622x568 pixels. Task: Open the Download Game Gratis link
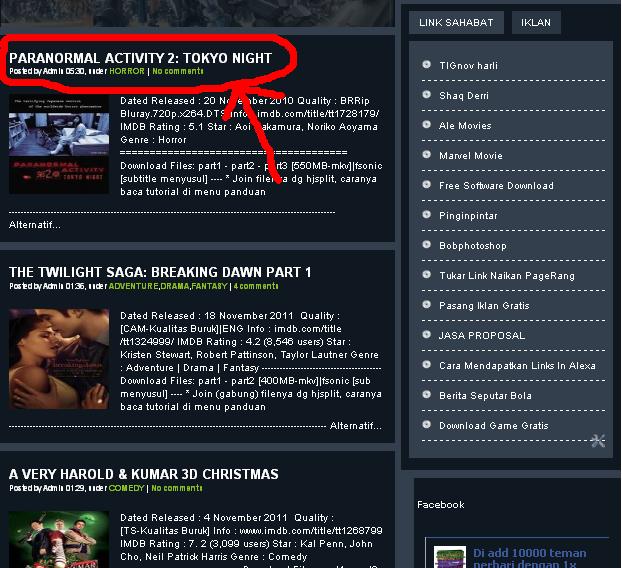(x=494, y=426)
